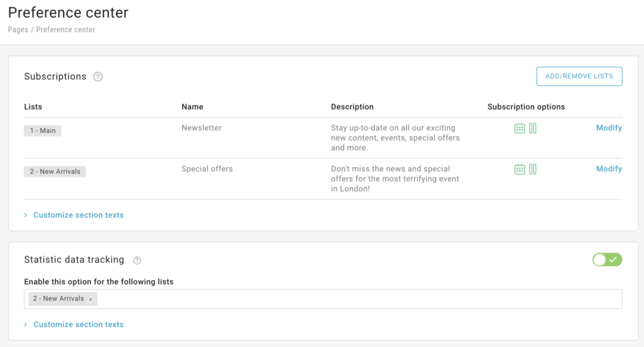The height and width of the screenshot is (347, 644).
Task: Open Modify for the Newsletter subscription
Action: pyautogui.click(x=609, y=128)
